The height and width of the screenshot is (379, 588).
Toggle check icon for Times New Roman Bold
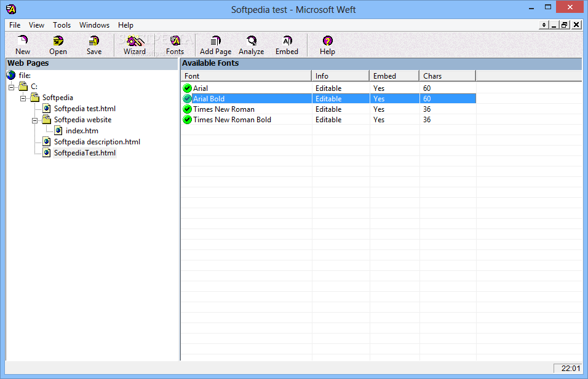(187, 120)
